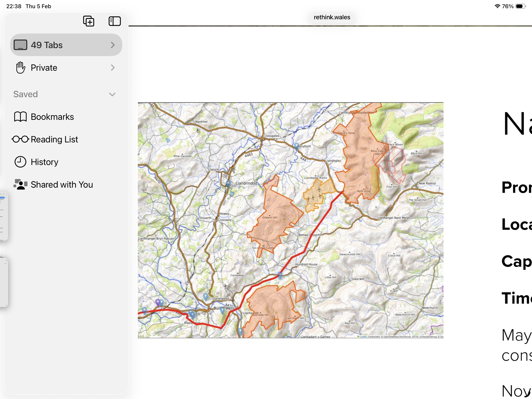Open Reading List
Screen dimensions: 532x399
pyautogui.click(x=54, y=139)
